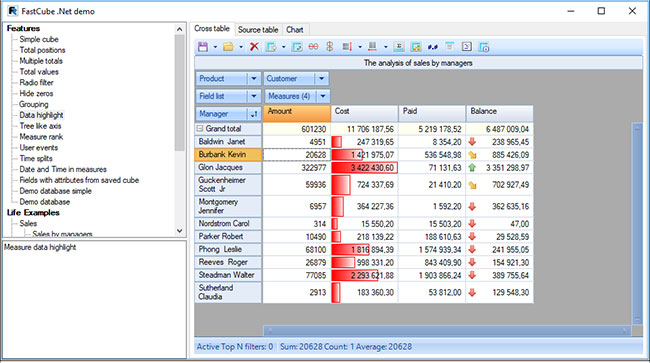Click the horizontal scrollbar under the table
The width and height of the screenshot is (650, 363).
pyautogui.click(x=447, y=331)
